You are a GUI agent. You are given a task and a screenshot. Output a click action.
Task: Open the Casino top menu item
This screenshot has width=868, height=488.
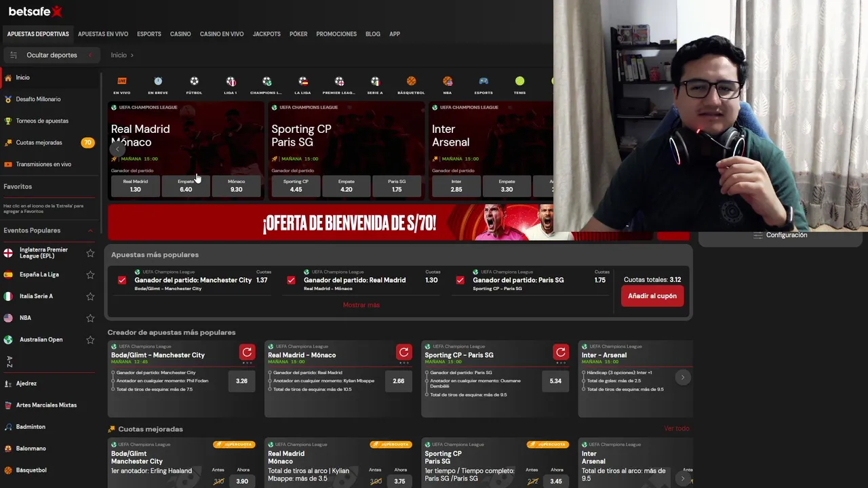[x=180, y=34]
